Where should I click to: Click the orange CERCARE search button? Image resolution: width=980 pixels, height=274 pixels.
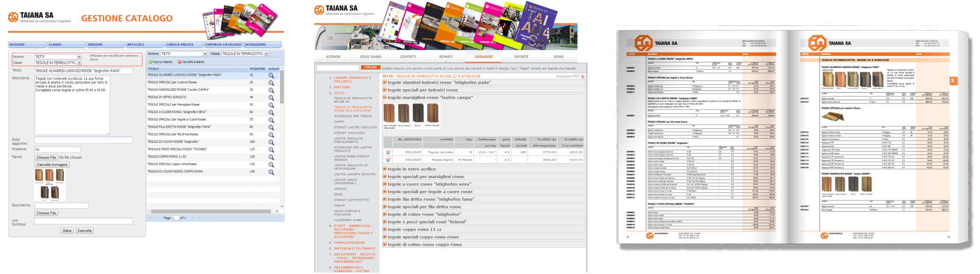tap(370, 68)
